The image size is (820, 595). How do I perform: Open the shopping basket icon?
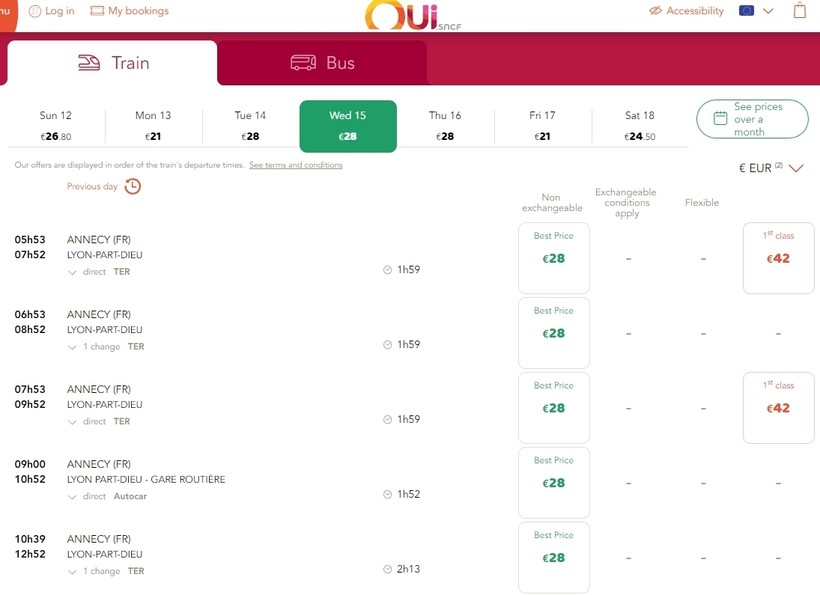click(800, 10)
